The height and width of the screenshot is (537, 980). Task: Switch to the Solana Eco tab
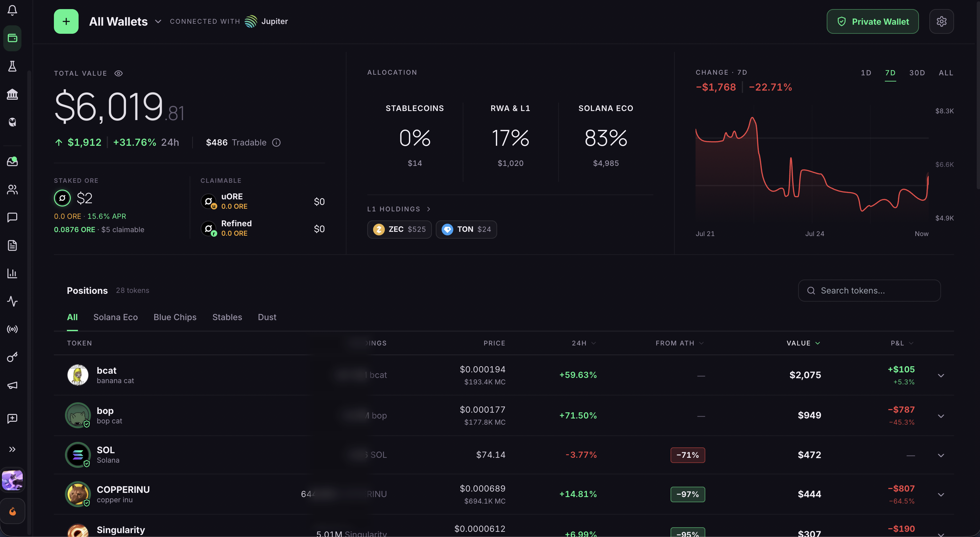[116, 317]
